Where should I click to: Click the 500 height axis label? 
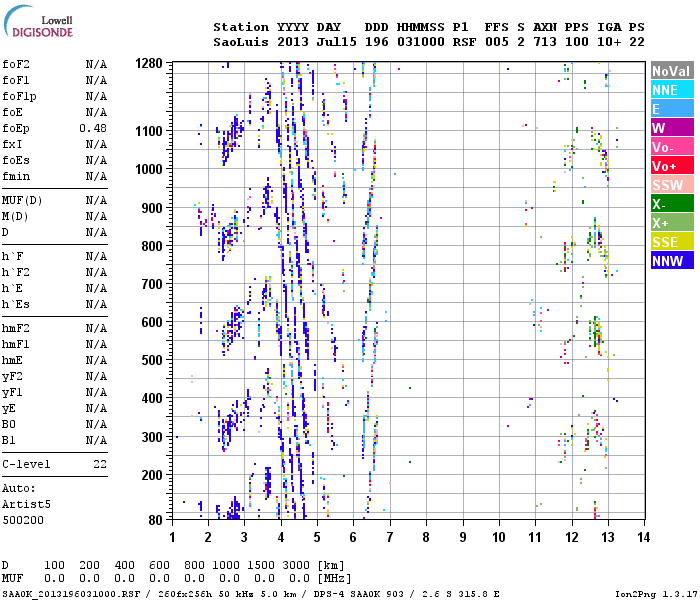152,360
